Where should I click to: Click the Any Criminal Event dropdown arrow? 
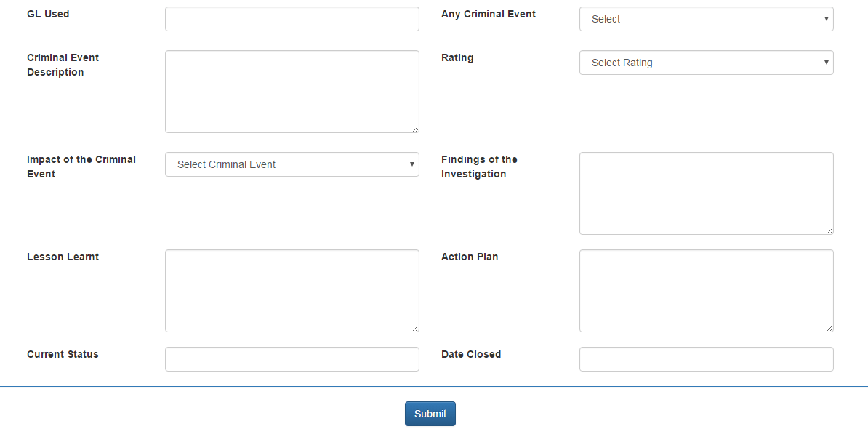[826, 19]
